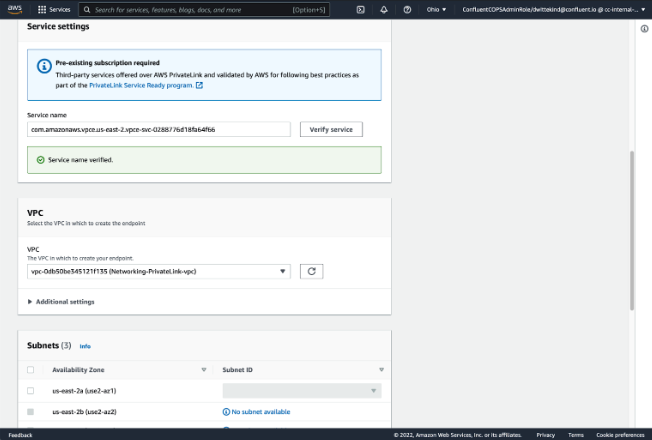
Task: Click the Service name verified message
Action: tap(80, 160)
